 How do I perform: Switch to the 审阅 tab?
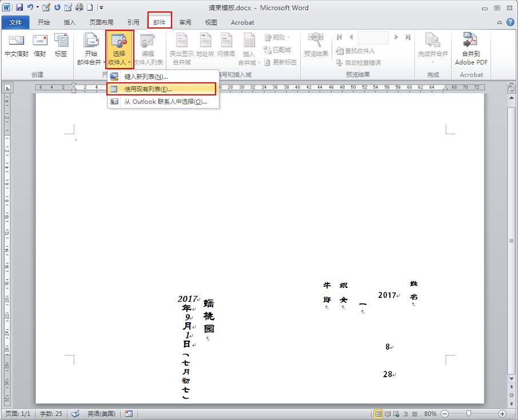pos(185,22)
